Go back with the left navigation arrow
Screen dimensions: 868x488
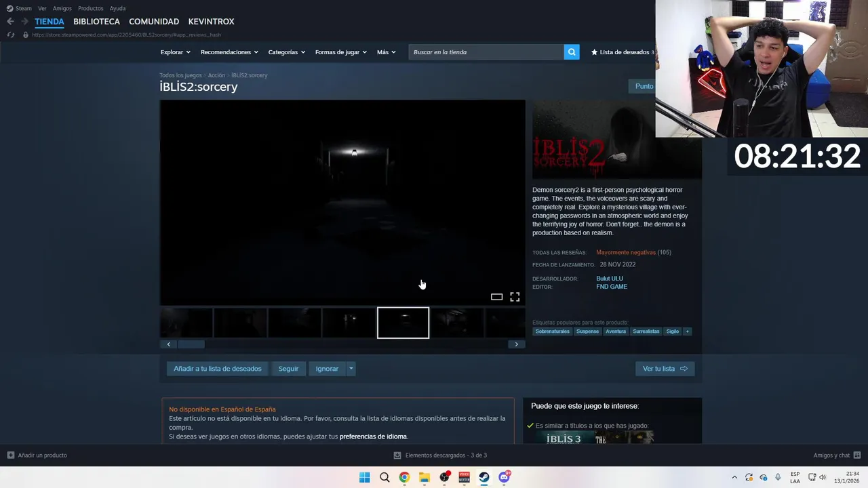pos(10,22)
